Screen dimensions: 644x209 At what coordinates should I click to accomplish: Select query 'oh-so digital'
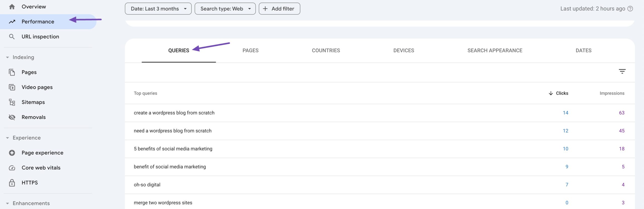coord(147,185)
